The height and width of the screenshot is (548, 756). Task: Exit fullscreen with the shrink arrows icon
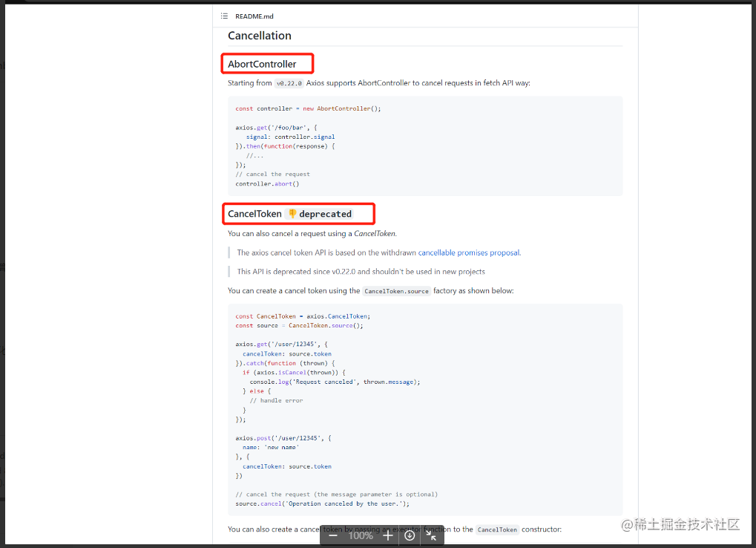(x=432, y=535)
